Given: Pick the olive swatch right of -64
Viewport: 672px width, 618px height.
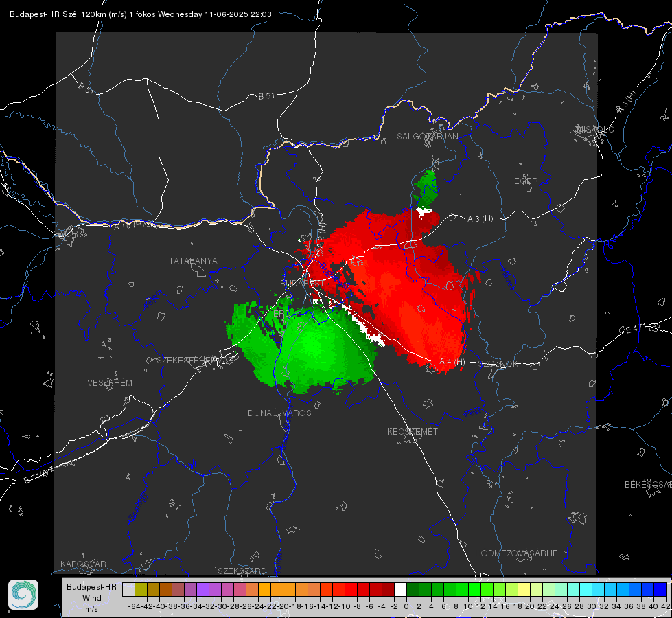Looking at the screenshot, I should tap(141, 589).
